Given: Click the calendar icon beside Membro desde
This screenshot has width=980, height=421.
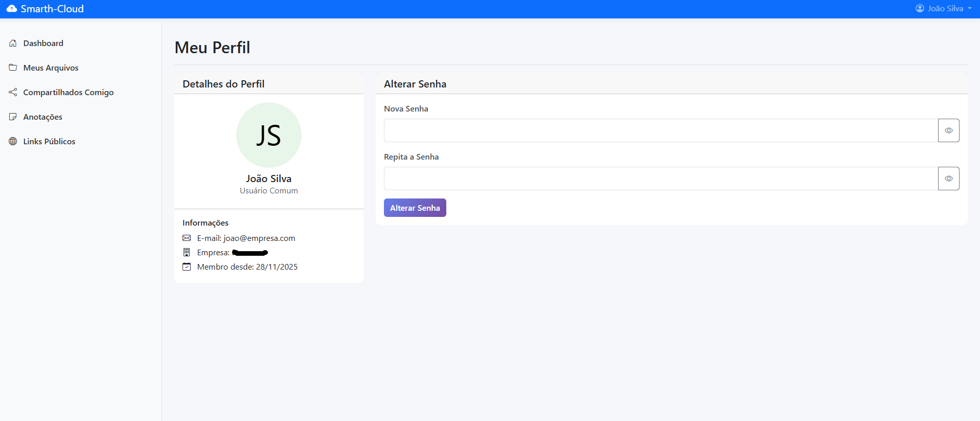Looking at the screenshot, I should [187, 267].
